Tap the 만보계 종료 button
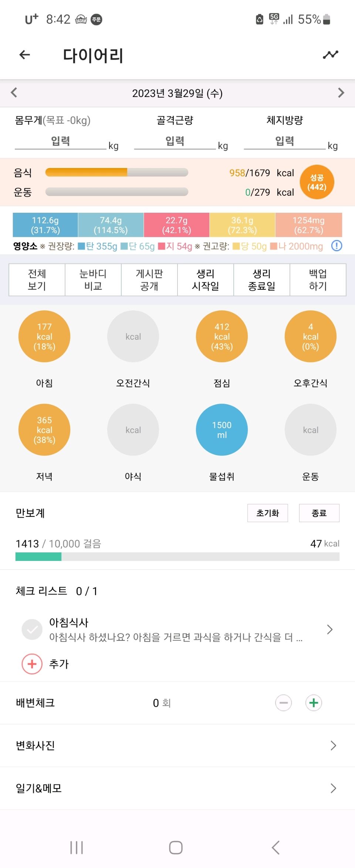Viewport: 355px width, 868px height. [319, 513]
